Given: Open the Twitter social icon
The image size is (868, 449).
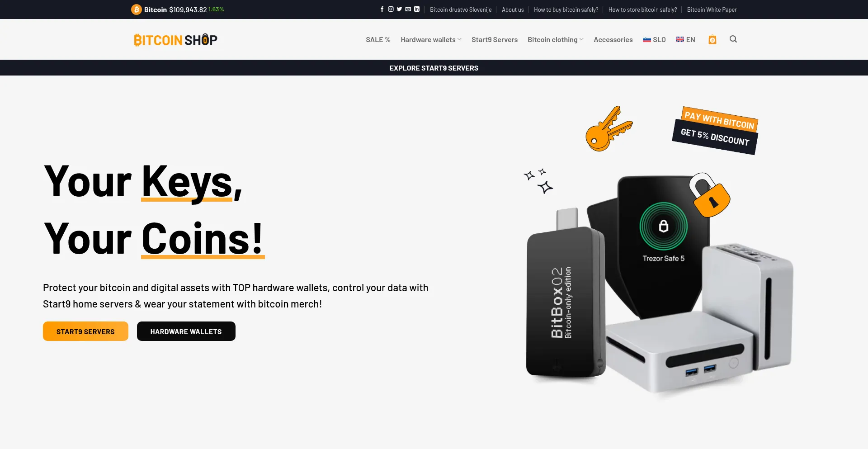Looking at the screenshot, I should (x=399, y=9).
